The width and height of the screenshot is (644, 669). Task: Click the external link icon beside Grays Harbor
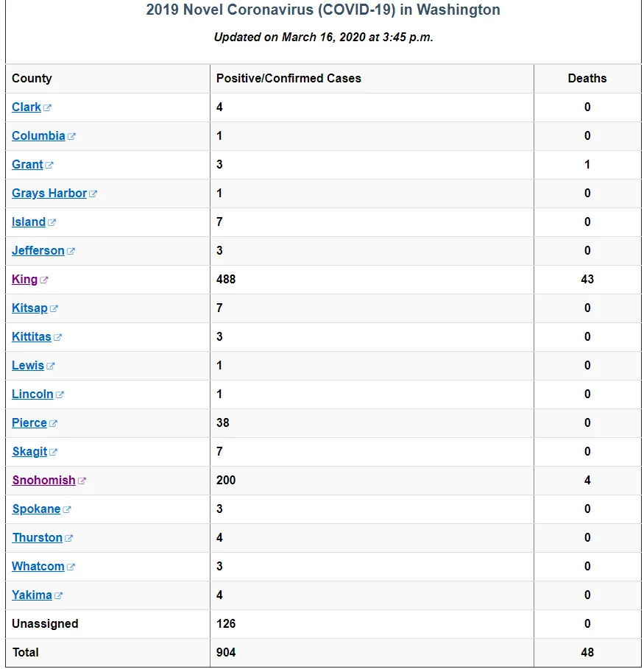click(93, 194)
